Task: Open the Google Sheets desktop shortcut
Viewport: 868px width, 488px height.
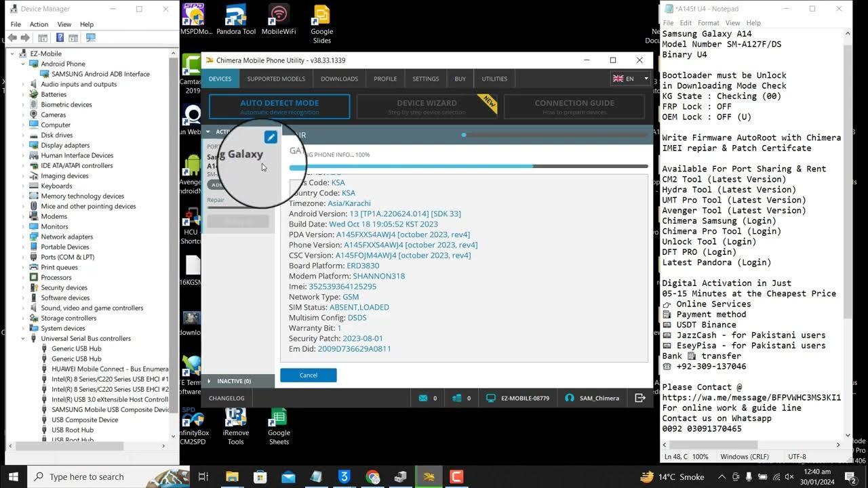Action: 279,427
